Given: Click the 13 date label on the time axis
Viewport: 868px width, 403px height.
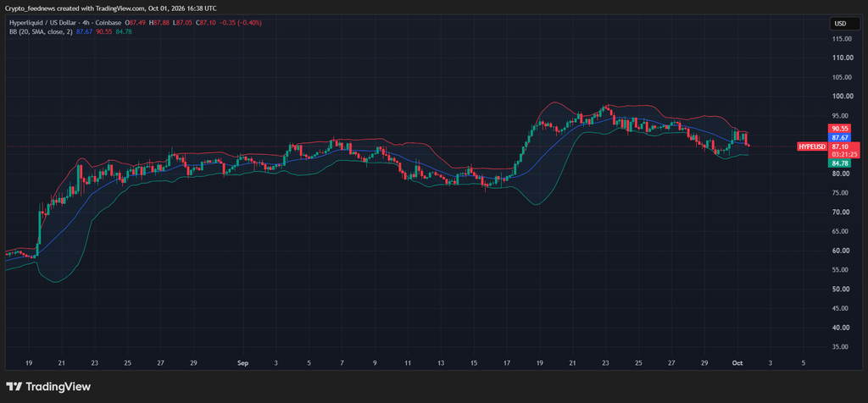Looking at the screenshot, I should tap(441, 363).
